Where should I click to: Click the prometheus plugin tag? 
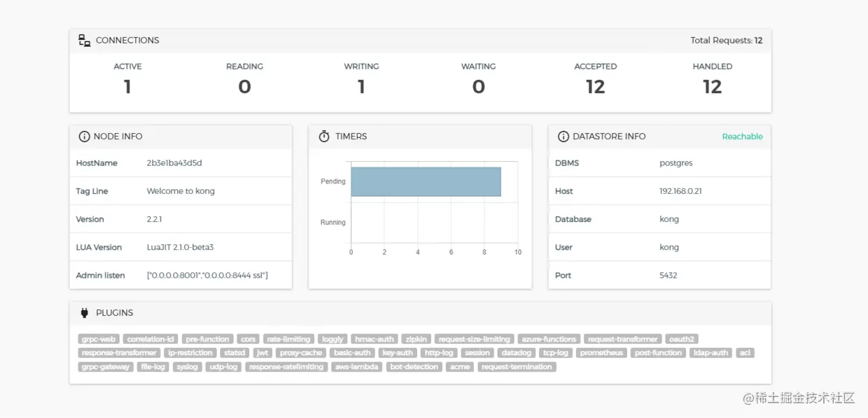click(x=602, y=353)
